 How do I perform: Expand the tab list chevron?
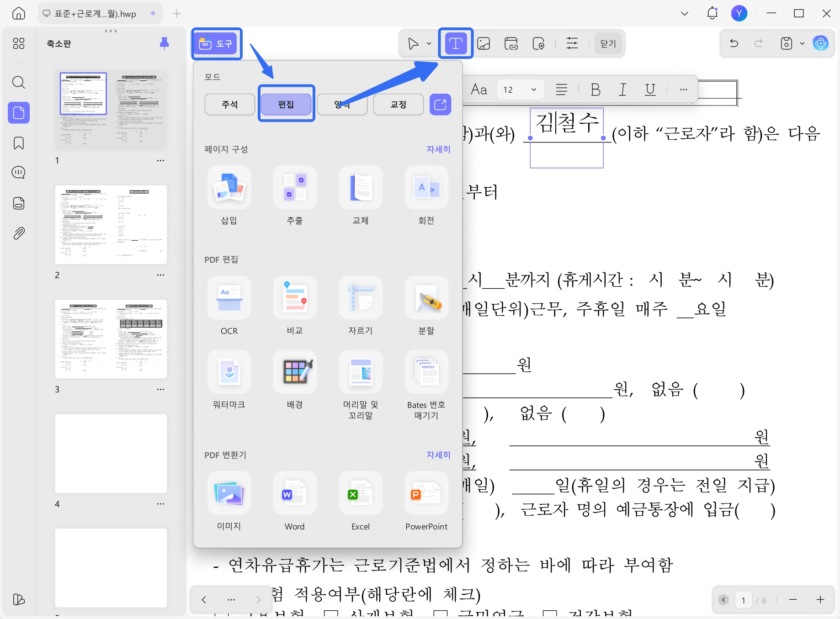[x=685, y=13]
